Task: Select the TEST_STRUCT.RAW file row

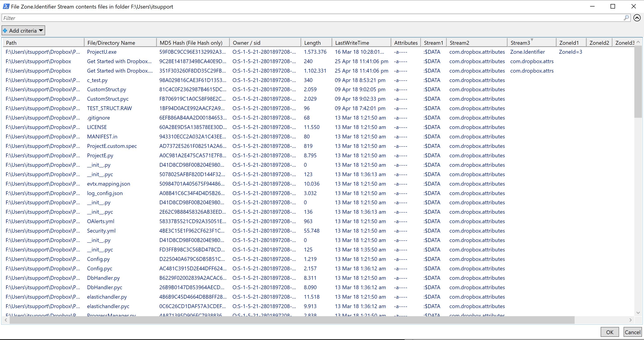Action: [109, 108]
